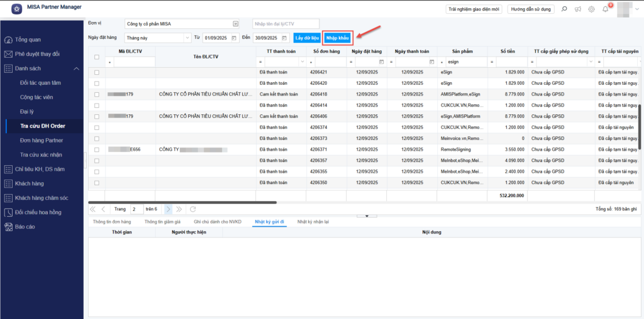
Task: Click the MISA Partner Manager logo icon
Action: [17, 9]
